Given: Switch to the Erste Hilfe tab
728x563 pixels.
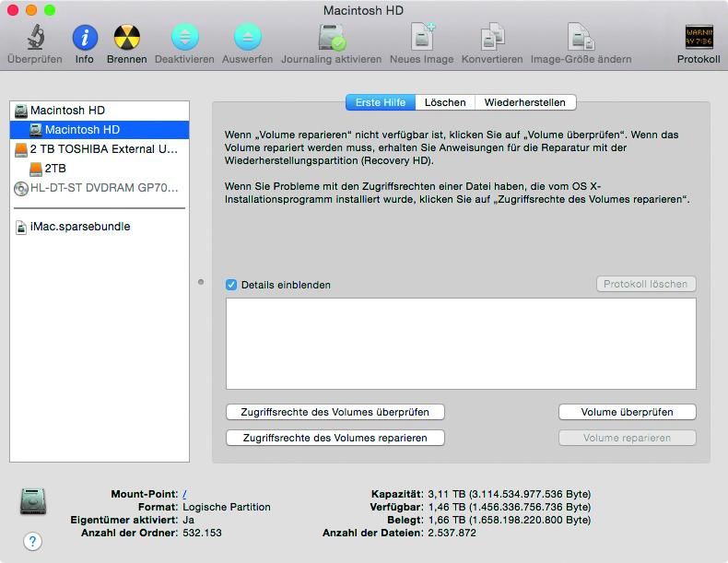Looking at the screenshot, I should click(381, 102).
